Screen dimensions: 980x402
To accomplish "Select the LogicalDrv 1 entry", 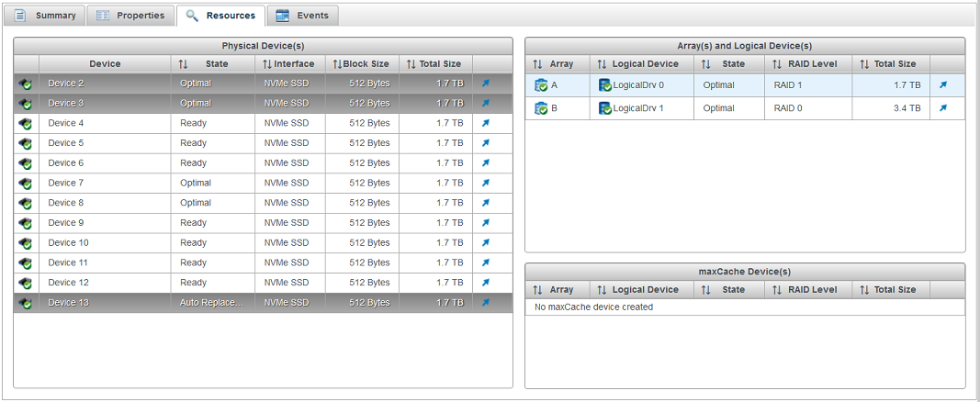I will coord(637,108).
